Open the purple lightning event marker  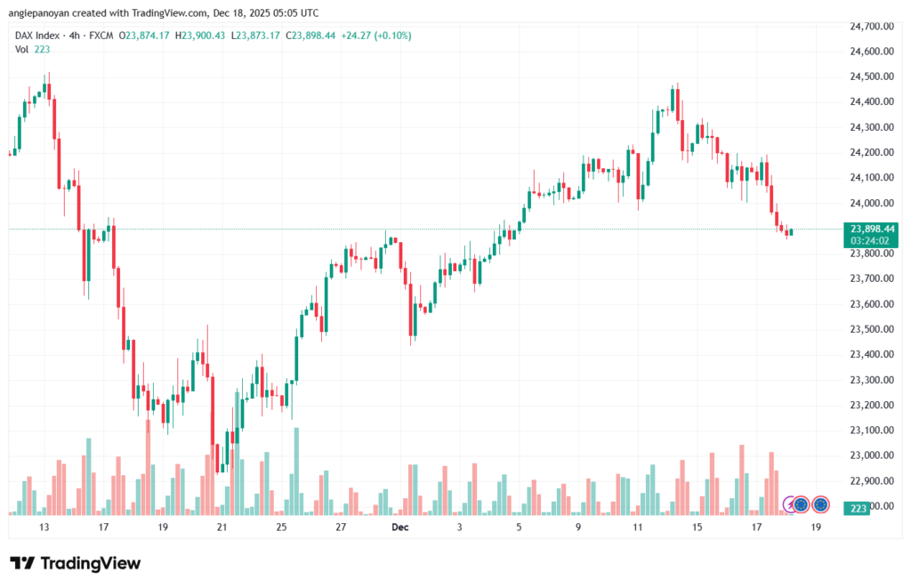pyautogui.click(x=788, y=504)
